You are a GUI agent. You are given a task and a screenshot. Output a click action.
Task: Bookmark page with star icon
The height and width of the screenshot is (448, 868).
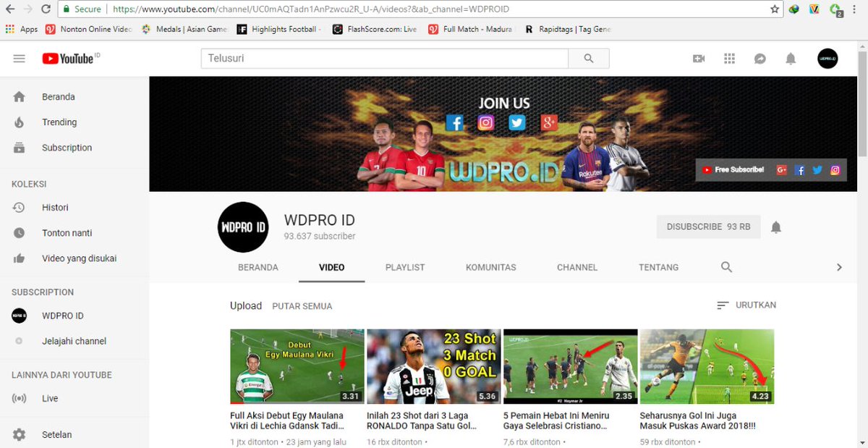click(775, 9)
